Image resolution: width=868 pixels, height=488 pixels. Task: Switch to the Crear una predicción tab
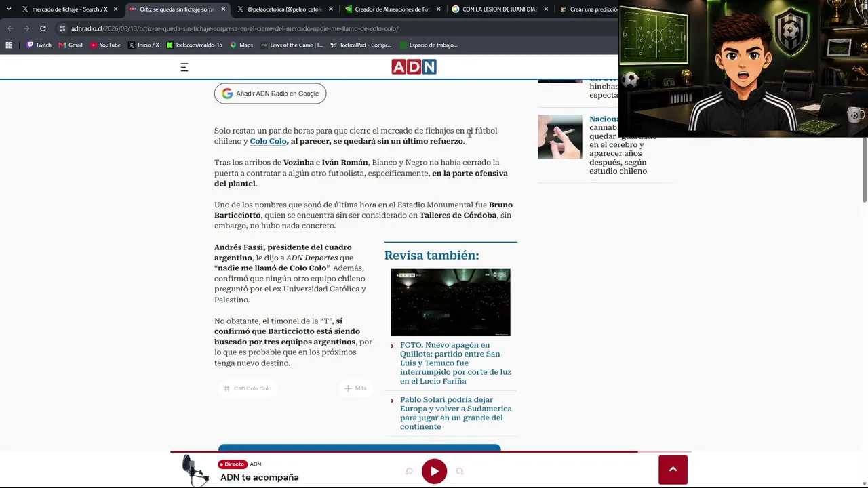pos(589,9)
